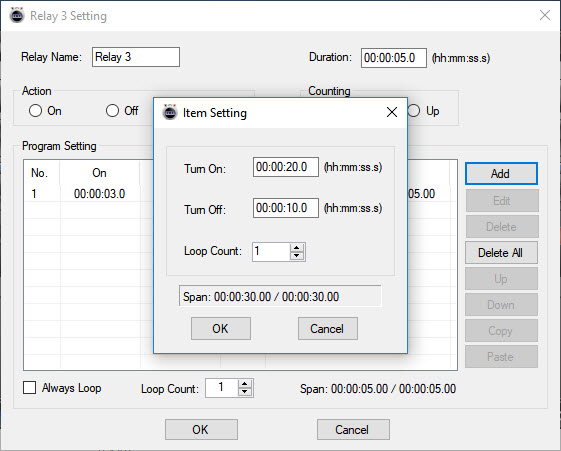Screen dimensions: 561x451
Task: Cancel the Item Setting dialog
Action: pos(327,329)
